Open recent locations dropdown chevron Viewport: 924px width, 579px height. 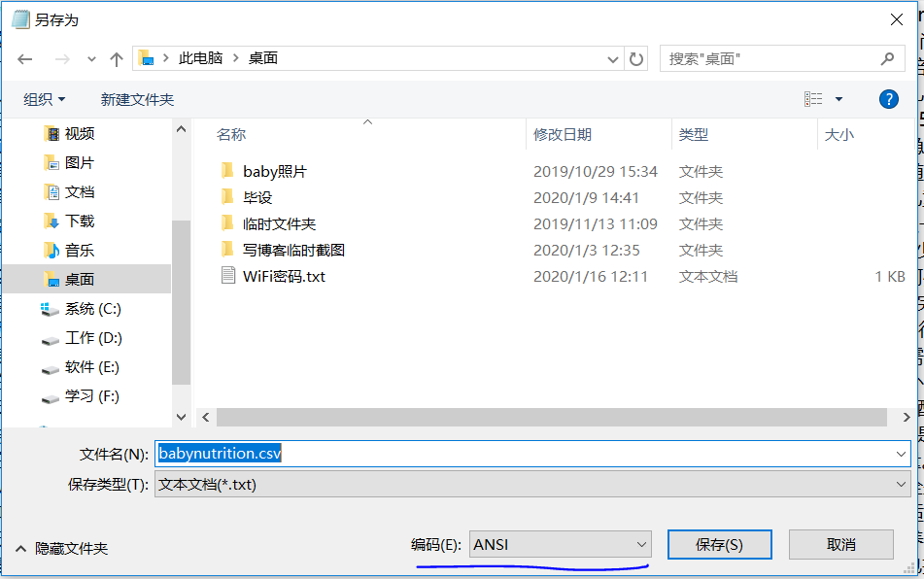[x=91, y=59]
